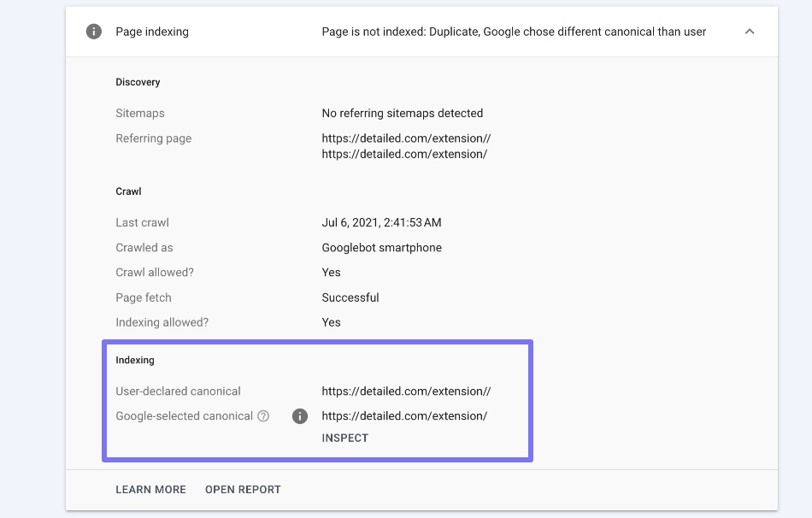Viewport: 812px width, 518px height.
Task: Click the Page indexing info icon
Action: 94,32
